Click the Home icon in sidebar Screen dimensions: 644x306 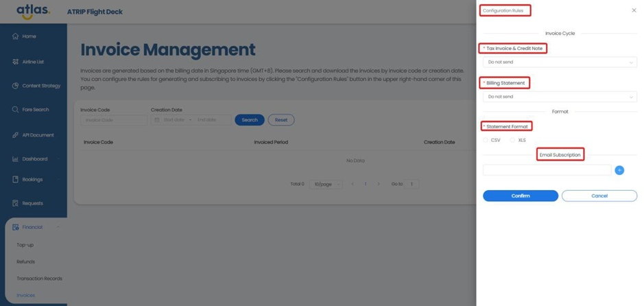tap(15, 36)
